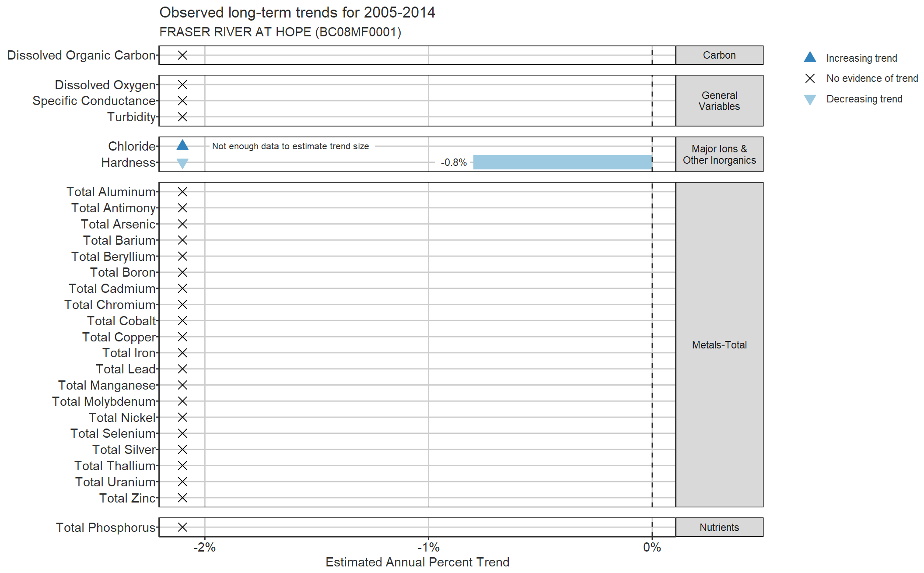Select the Carbon facet strip
The height and width of the screenshot is (573, 924).
(720, 55)
